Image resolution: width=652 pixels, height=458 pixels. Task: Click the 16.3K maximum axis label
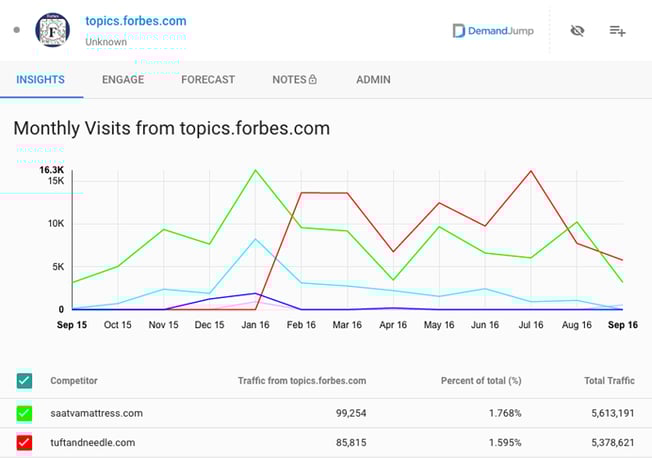[x=52, y=170]
